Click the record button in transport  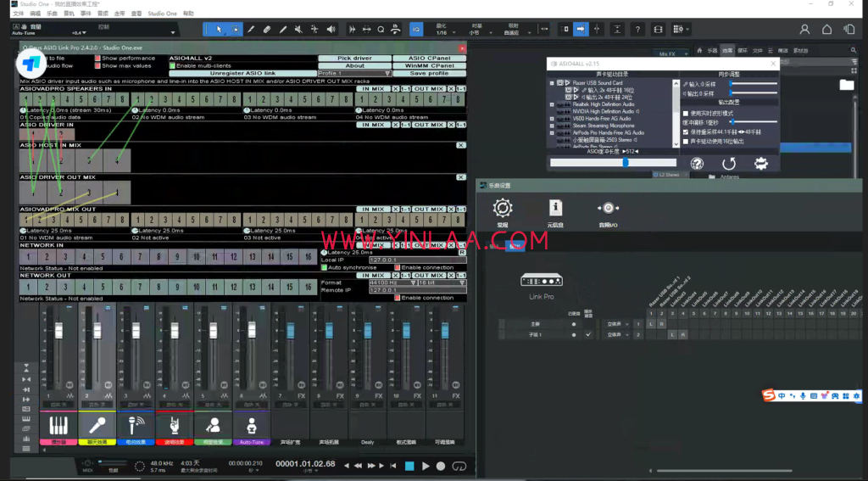441,466
